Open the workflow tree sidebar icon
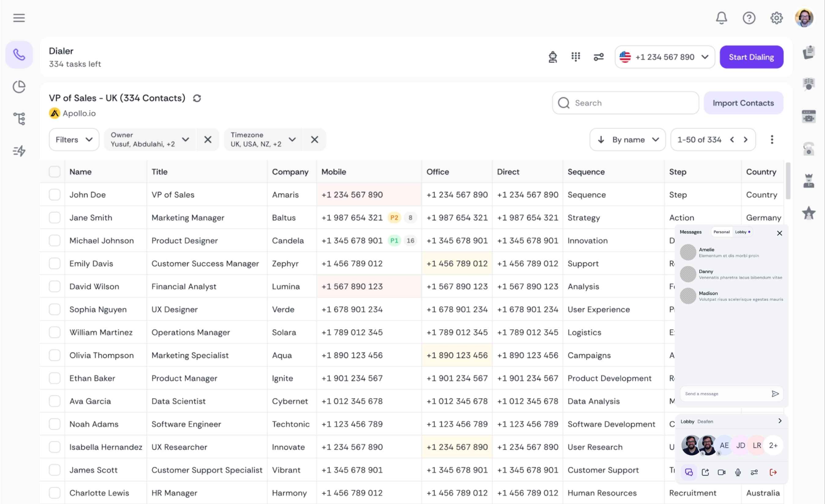The height and width of the screenshot is (504, 825). (19, 119)
